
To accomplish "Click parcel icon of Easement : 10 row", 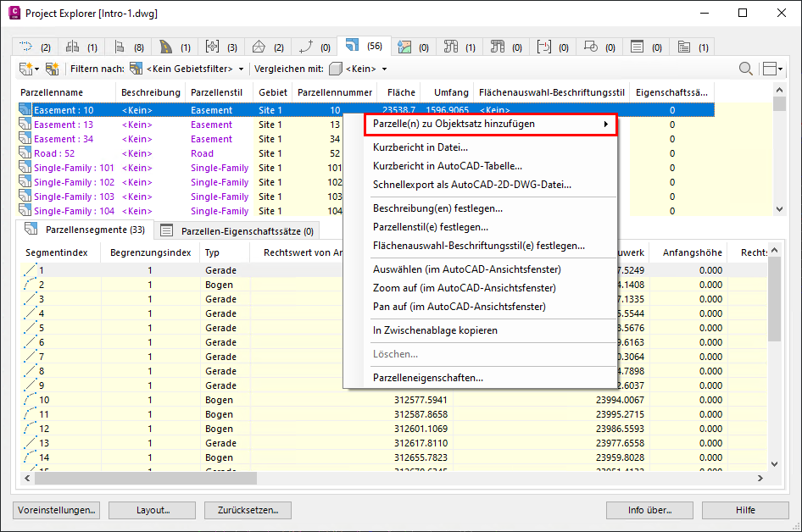I will coord(25,109).
